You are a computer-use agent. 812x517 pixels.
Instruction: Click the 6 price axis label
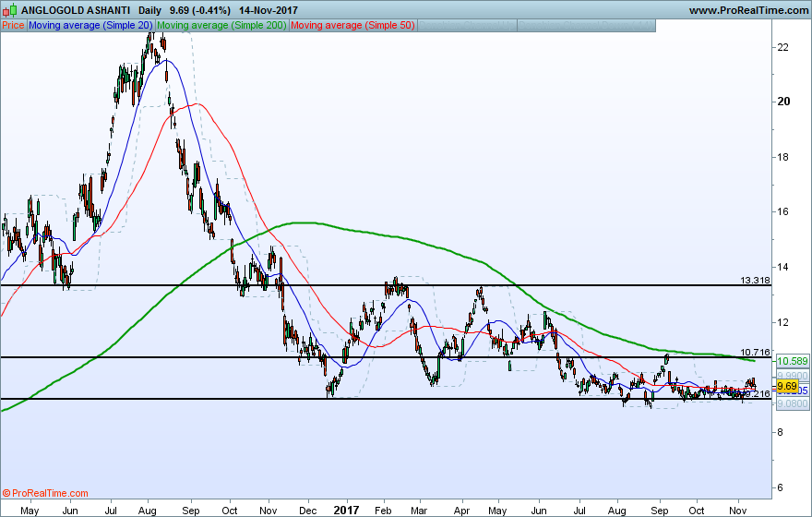point(781,487)
